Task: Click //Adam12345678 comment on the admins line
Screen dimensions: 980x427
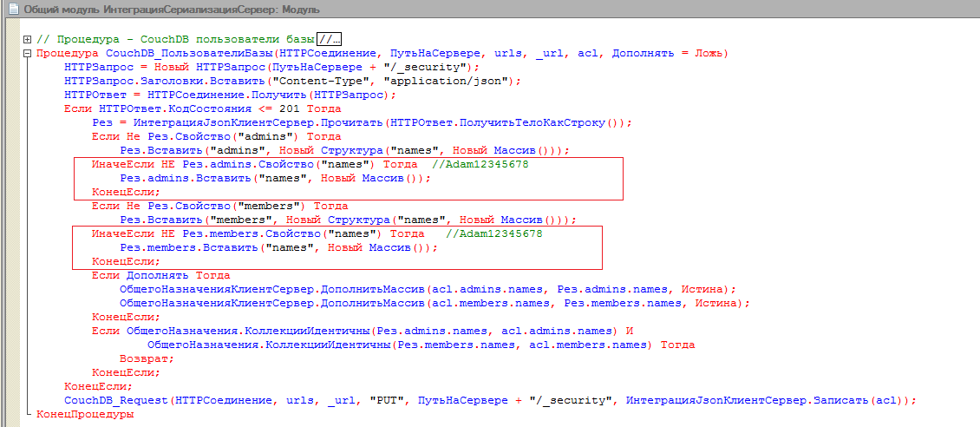Action: [x=480, y=164]
